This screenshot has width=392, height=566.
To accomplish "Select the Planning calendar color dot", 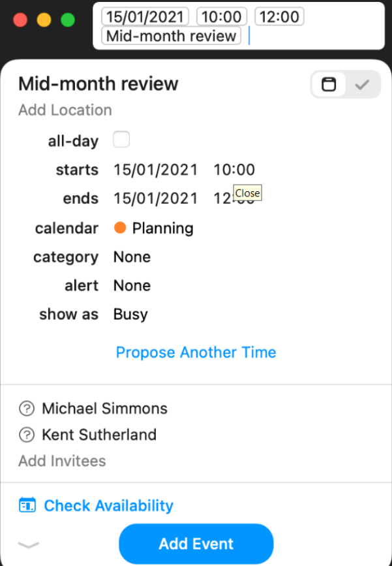I will pyautogui.click(x=120, y=228).
